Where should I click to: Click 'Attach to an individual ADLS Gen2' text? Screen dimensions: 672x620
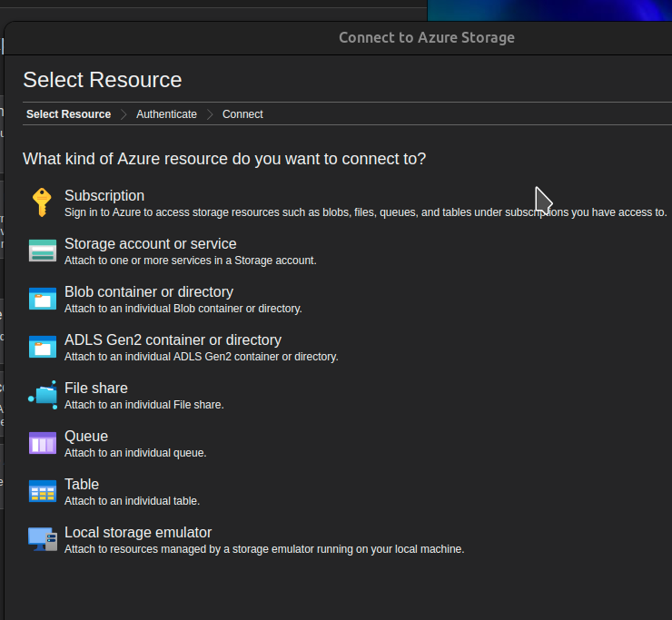(x=202, y=357)
